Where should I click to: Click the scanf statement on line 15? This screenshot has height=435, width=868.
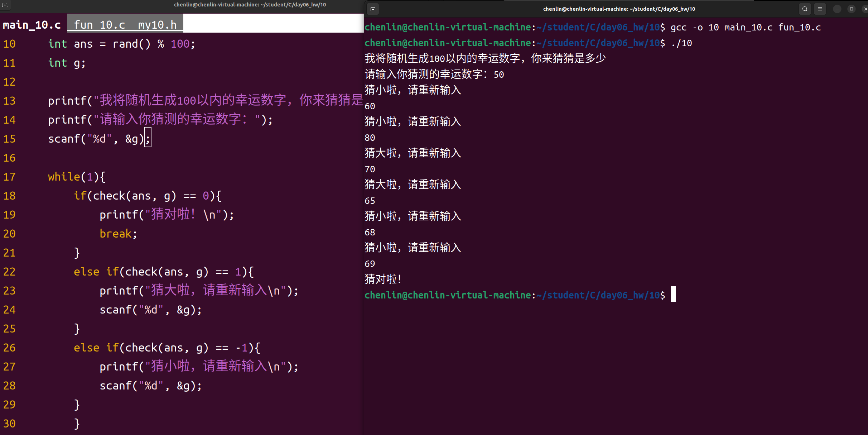[99, 139]
